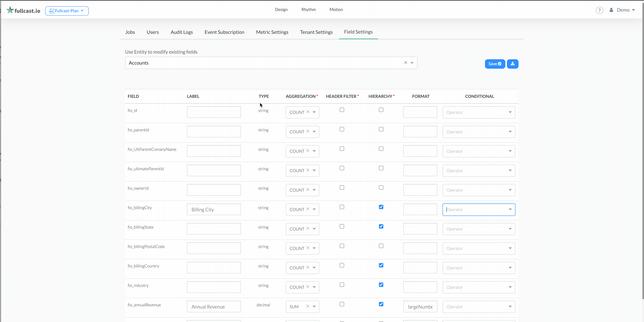The width and height of the screenshot is (644, 322).
Task: Clear COUNT aggregation for fio_UltParentComanyName
Action: pos(308,151)
